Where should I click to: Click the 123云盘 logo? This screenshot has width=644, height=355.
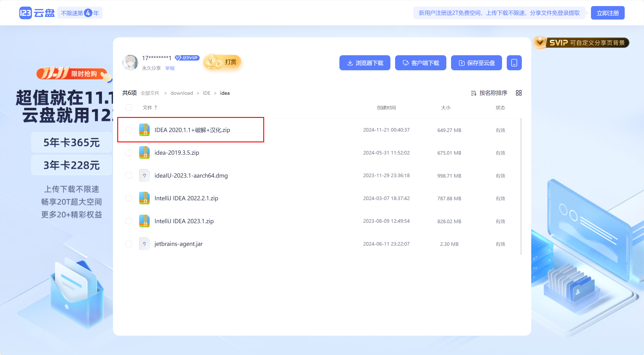coord(37,13)
